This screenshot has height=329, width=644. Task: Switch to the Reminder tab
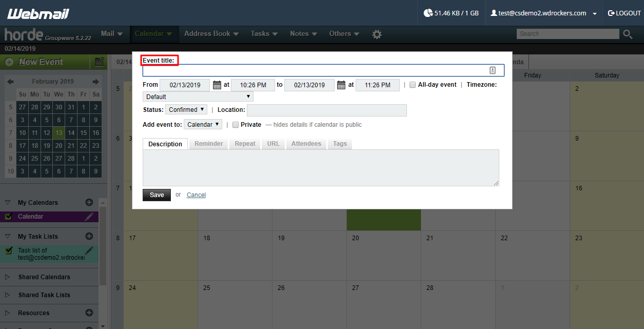point(208,144)
